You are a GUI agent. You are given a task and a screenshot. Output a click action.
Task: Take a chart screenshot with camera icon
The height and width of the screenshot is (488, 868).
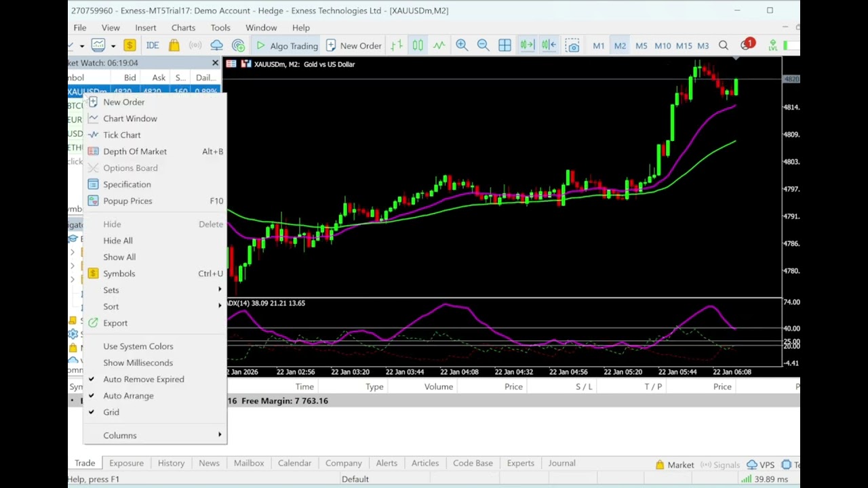point(573,46)
